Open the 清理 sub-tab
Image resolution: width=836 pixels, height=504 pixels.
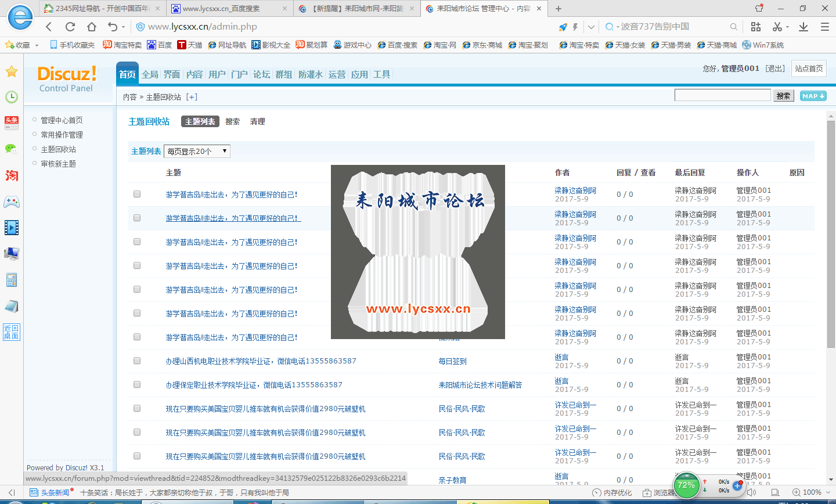point(258,121)
